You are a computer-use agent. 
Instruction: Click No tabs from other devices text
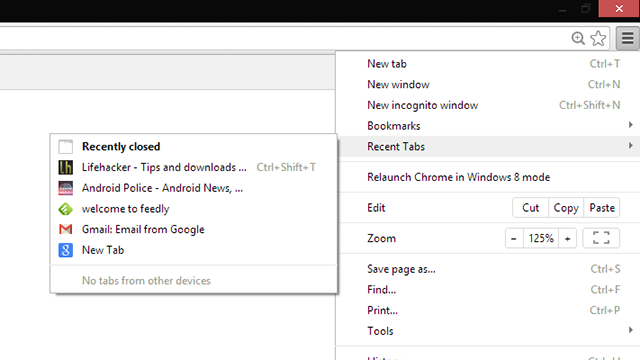click(x=146, y=281)
